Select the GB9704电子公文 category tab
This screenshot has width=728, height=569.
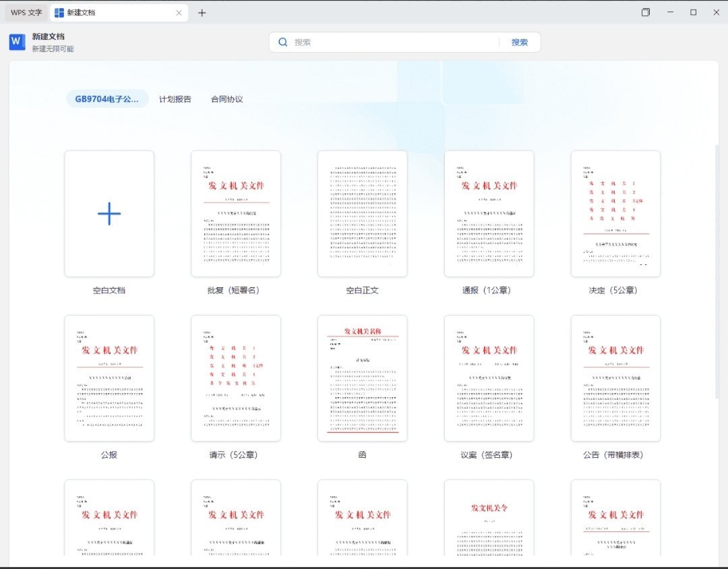[107, 99]
